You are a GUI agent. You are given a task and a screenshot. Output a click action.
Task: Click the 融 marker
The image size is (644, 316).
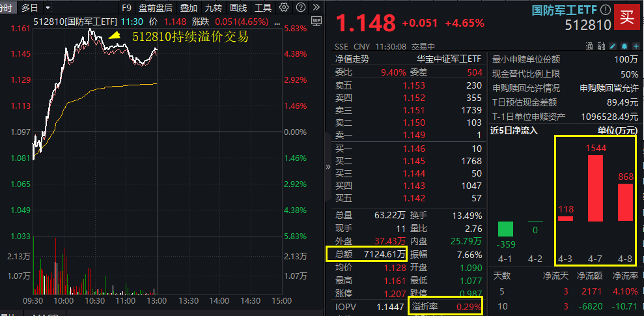601,46
